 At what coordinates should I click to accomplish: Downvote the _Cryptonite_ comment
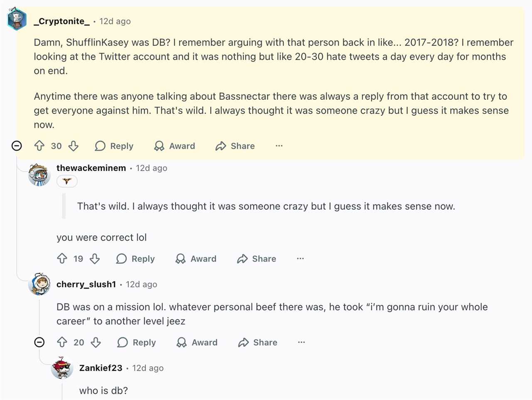(74, 146)
